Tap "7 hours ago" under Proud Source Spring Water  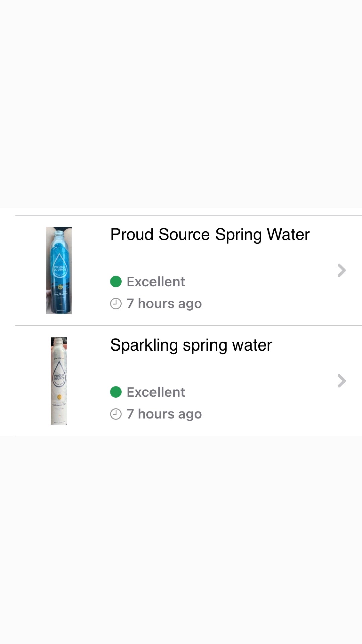coord(164,304)
